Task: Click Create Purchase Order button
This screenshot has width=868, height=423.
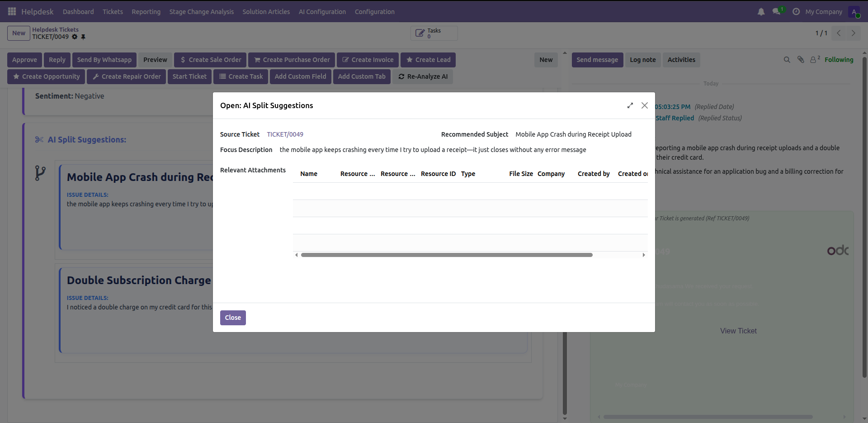Action: tap(292, 60)
